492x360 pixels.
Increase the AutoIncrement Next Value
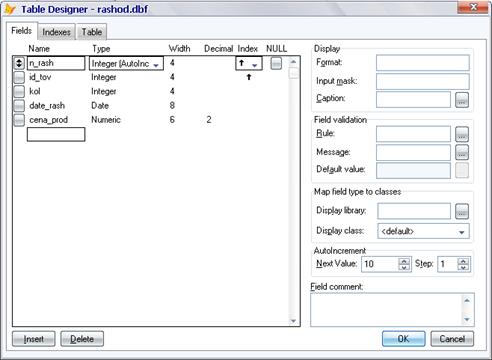(404, 261)
